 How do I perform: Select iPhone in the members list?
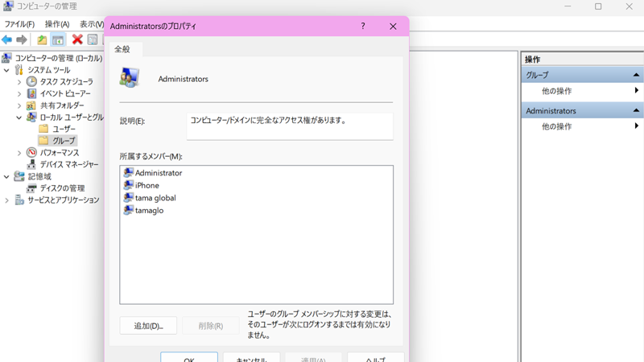(x=147, y=186)
